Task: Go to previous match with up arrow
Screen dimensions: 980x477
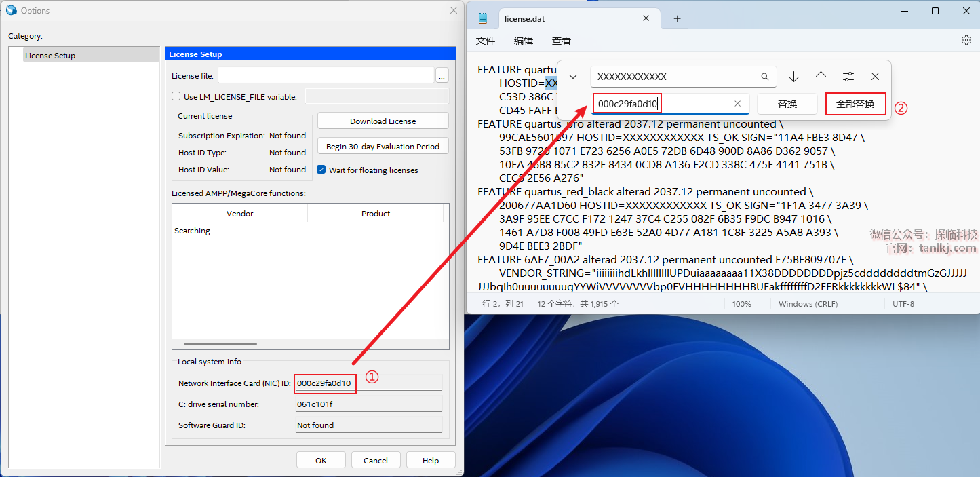Action: click(821, 77)
